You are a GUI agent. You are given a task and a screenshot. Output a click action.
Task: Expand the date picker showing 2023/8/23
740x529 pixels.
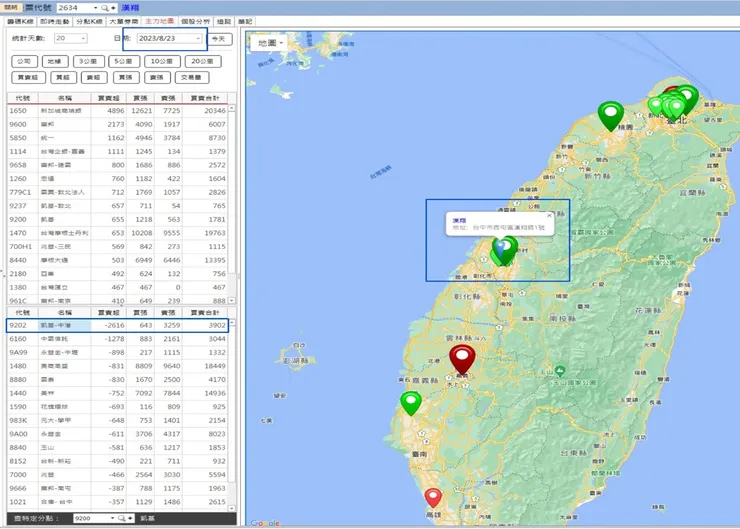198,39
